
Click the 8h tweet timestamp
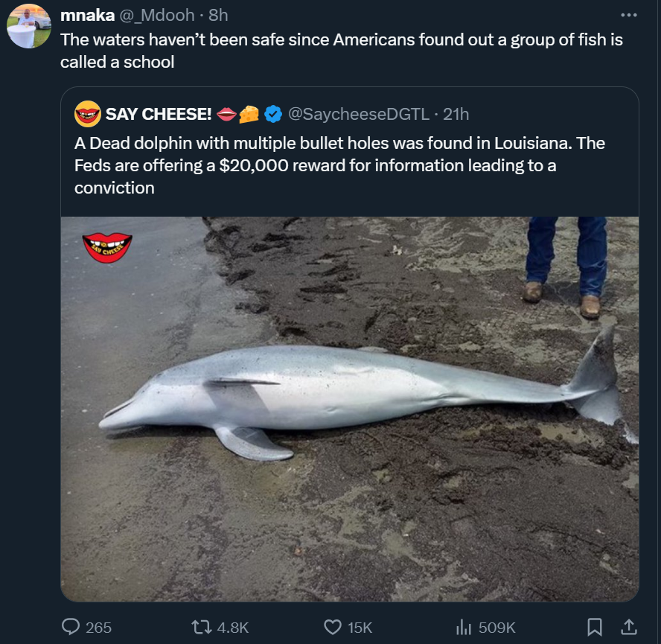219,16
